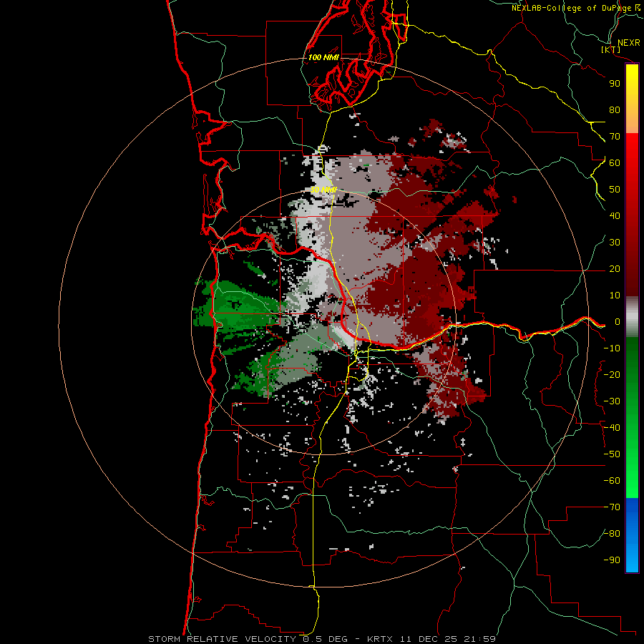Click the "-90" value on the velocity scale
Screen dimensions: 644x644
pos(612,560)
